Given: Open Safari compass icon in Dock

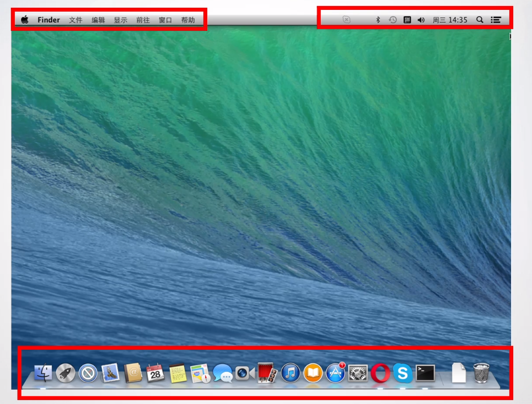Looking at the screenshot, I should pyautogui.click(x=88, y=373).
